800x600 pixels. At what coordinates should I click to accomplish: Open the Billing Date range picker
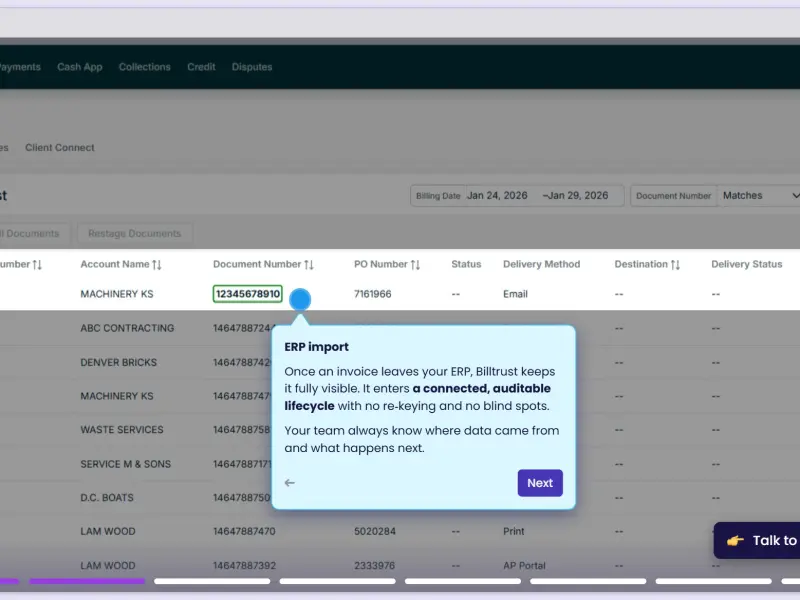pos(517,196)
